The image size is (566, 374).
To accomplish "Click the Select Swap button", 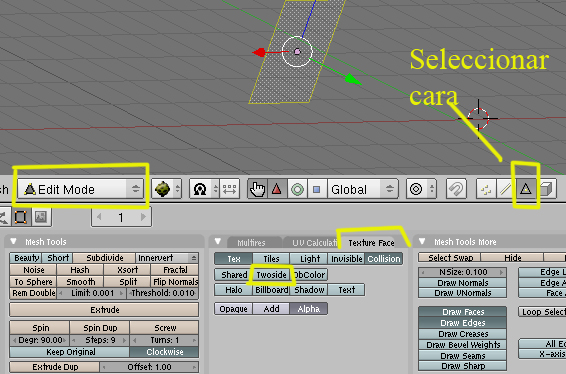I will (x=450, y=257).
